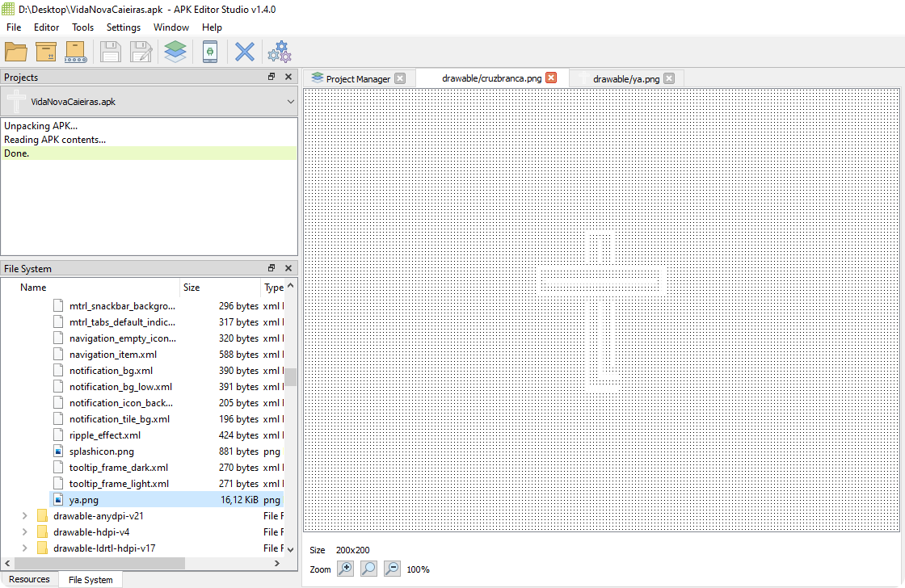Open Android device manager phone icon
905x588 pixels.
click(209, 52)
